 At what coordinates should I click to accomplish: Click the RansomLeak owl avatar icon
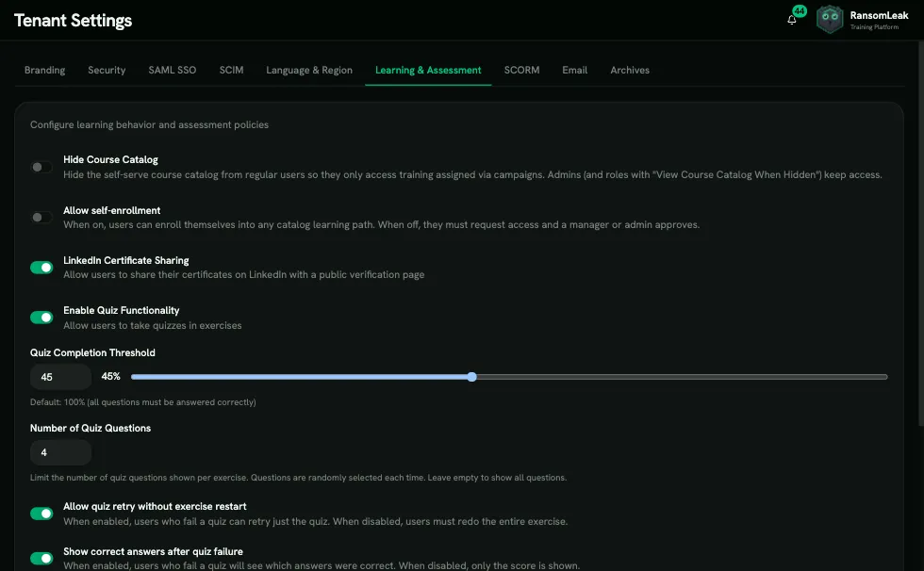coord(830,20)
